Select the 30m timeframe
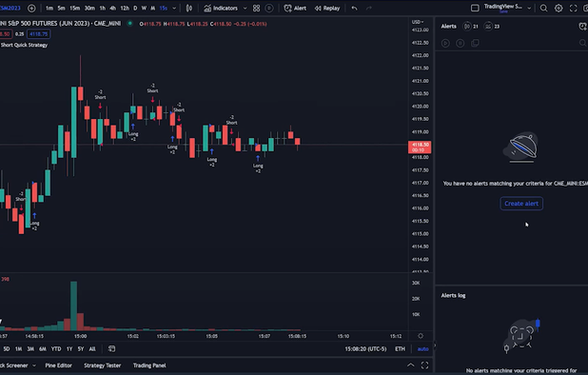588x375 pixels. click(89, 8)
